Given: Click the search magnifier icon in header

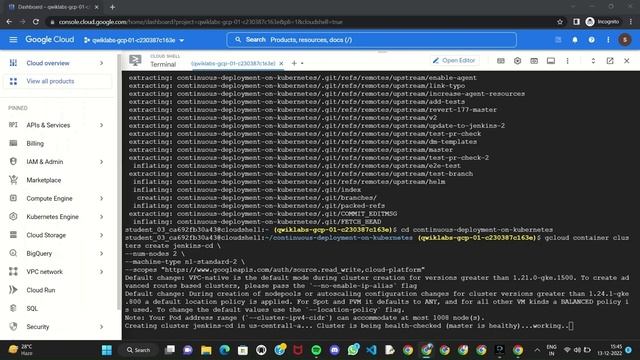Looking at the screenshot, I should pos(238,40).
